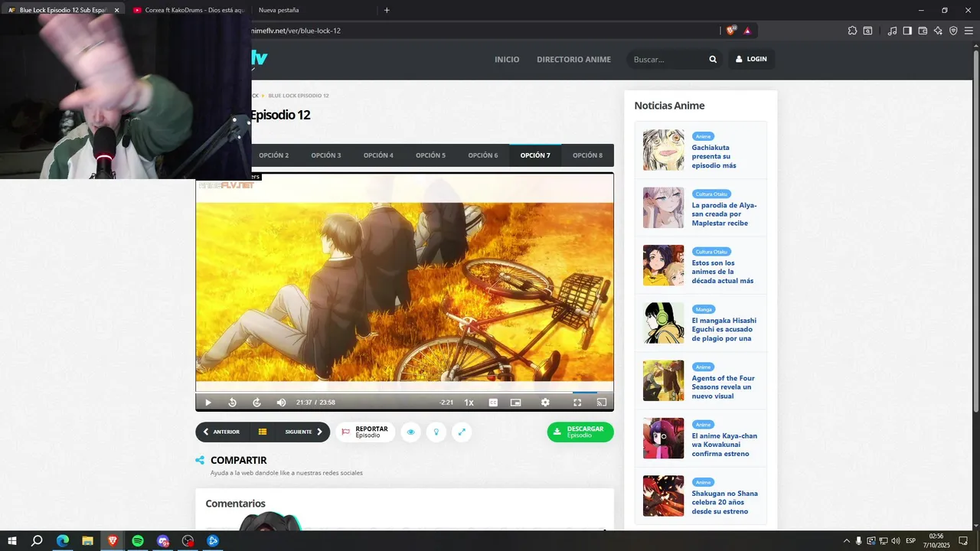980x551 pixels.
Task: Select OPCIÓN 6 video server tab
Action: pyautogui.click(x=483, y=155)
